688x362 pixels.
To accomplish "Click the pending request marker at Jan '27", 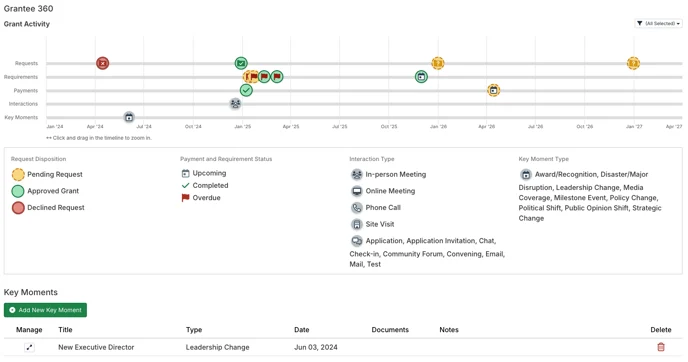I will (x=633, y=63).
